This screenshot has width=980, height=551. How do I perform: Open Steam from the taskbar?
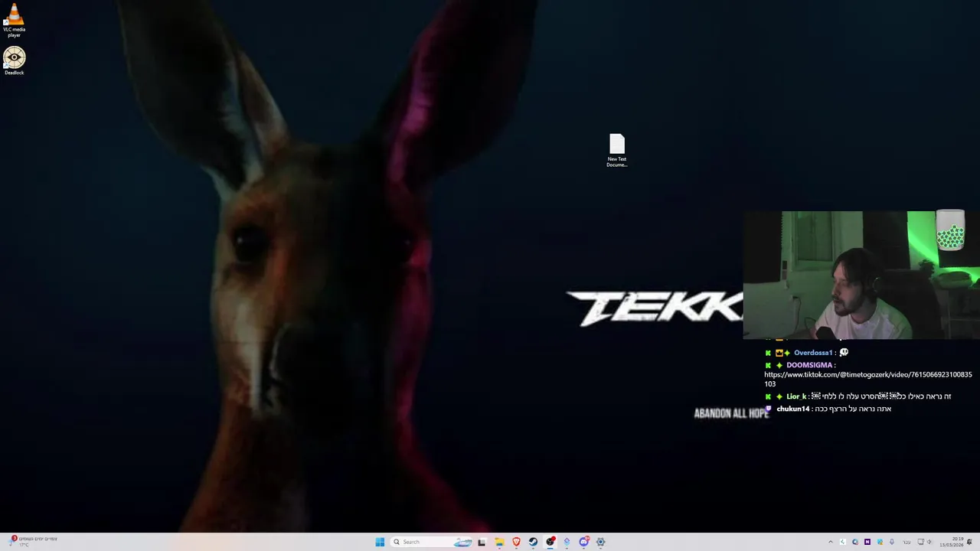pos(533,542)
